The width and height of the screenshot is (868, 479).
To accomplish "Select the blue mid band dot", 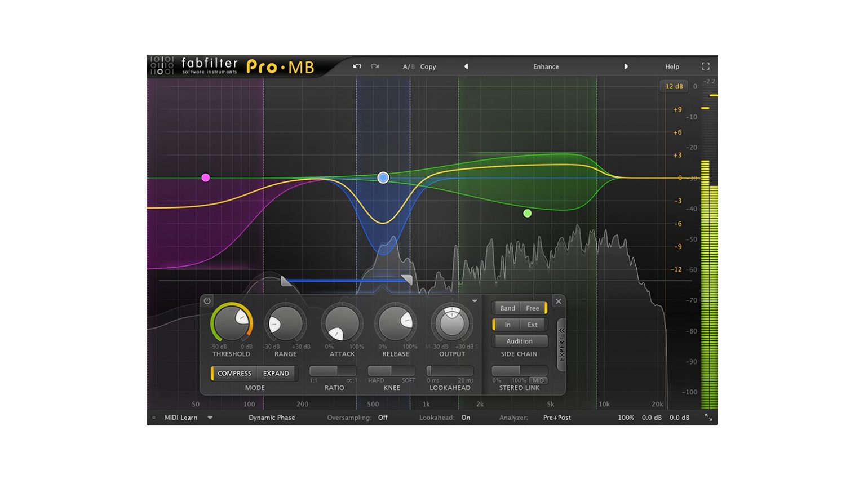I will pos(383,178).
